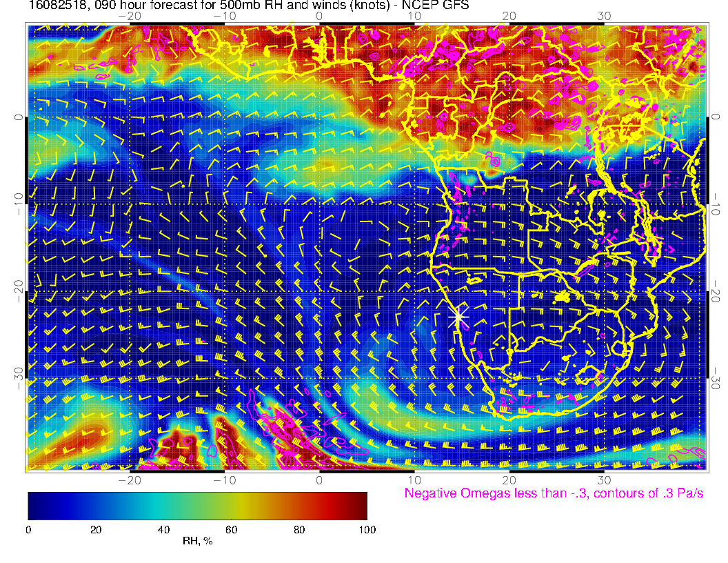The width and height of the screenshot is (728, 563).
Task: Select the colorbar tick label 40
Action: [163, 530]
